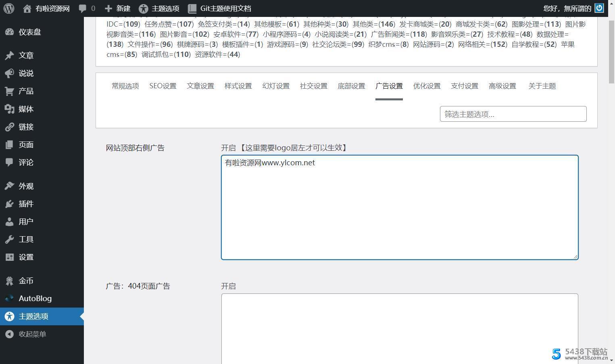Click the user avatar power icon

[599, 8]
